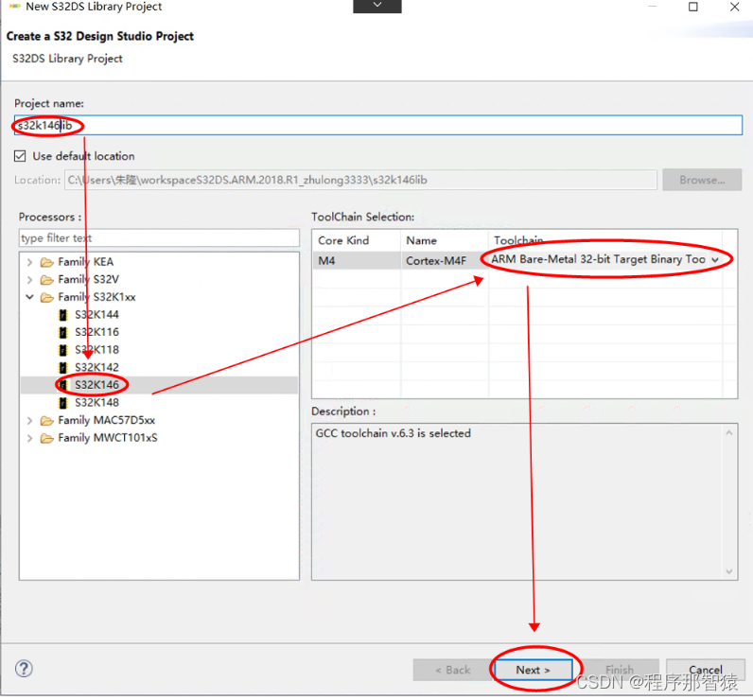Click the processors filter text field

(x=159, y=238)
